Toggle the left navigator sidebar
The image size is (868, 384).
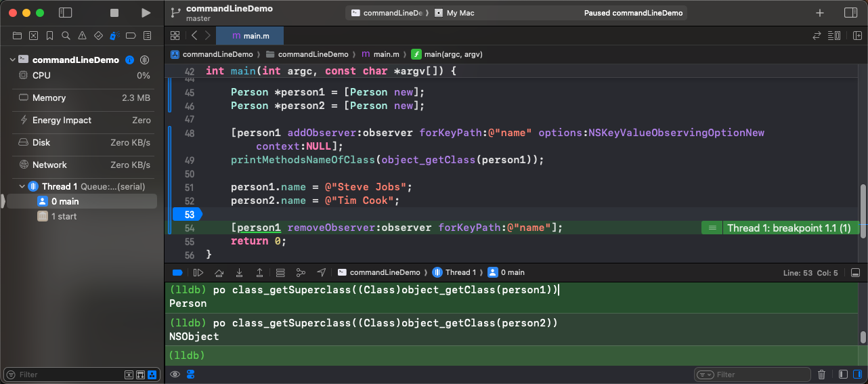point(66,13)
